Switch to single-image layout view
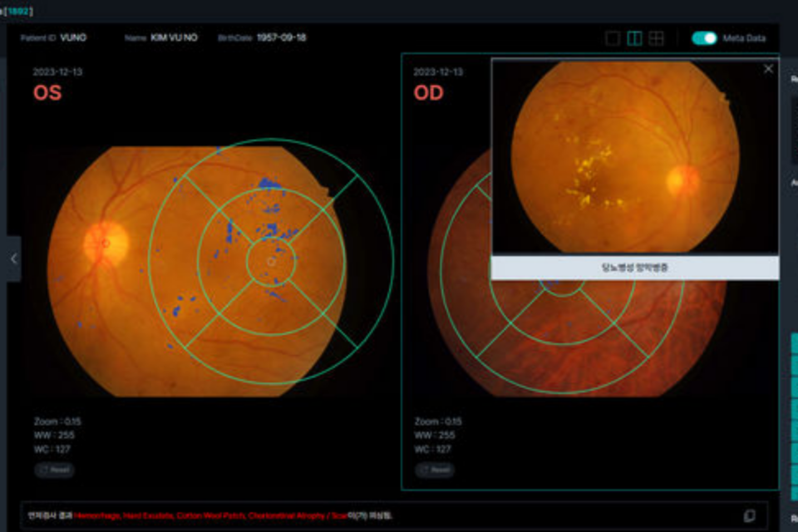Image resolution: width=798 pixels, height=532 pixels. 613,38
